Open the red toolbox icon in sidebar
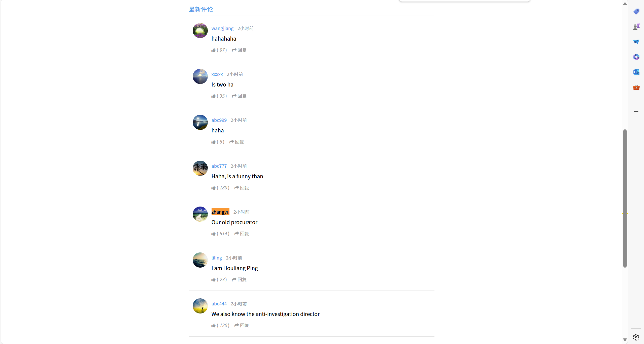The image size is (644, 344). 636,87
